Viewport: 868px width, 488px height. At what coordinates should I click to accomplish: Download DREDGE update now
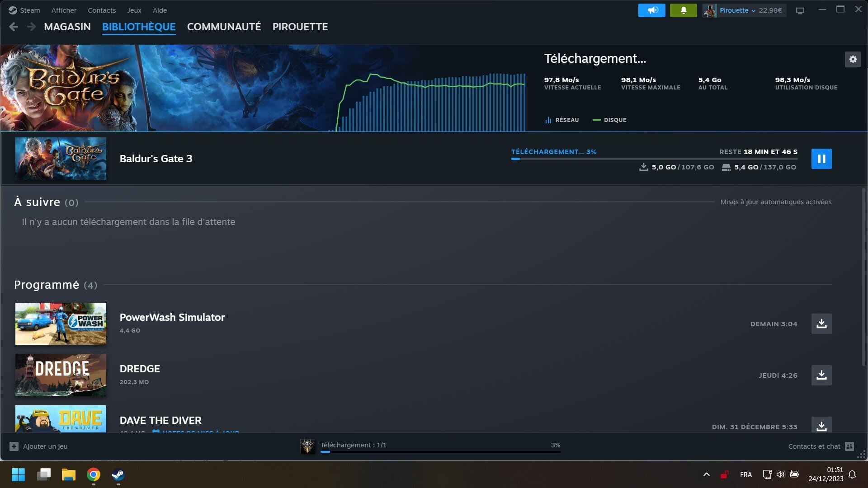click(x=821, y=375)
